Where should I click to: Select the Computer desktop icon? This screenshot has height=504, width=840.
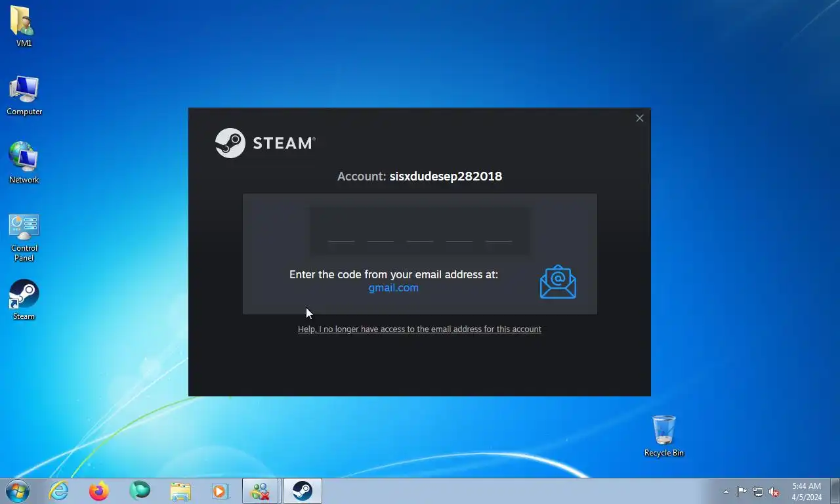coord(24,95)
